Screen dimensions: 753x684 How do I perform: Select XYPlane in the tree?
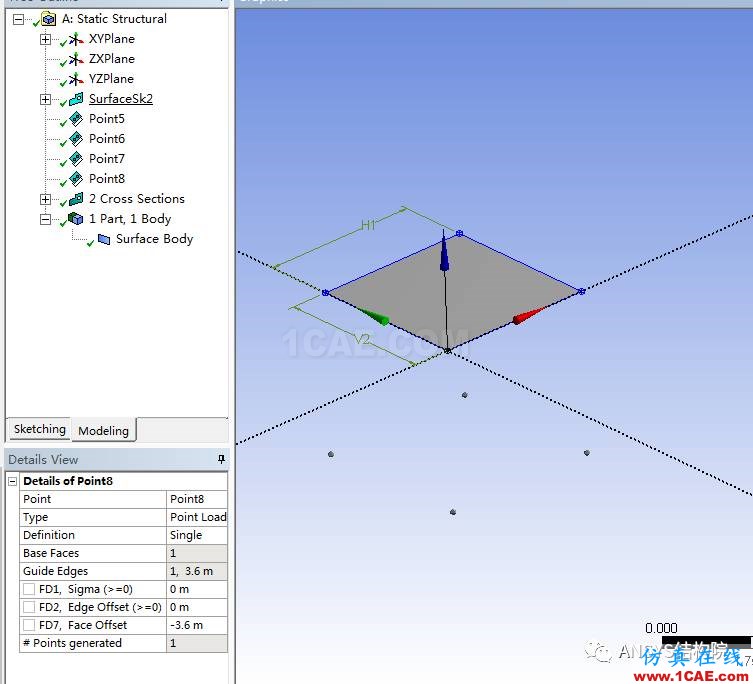coord(111,39)
